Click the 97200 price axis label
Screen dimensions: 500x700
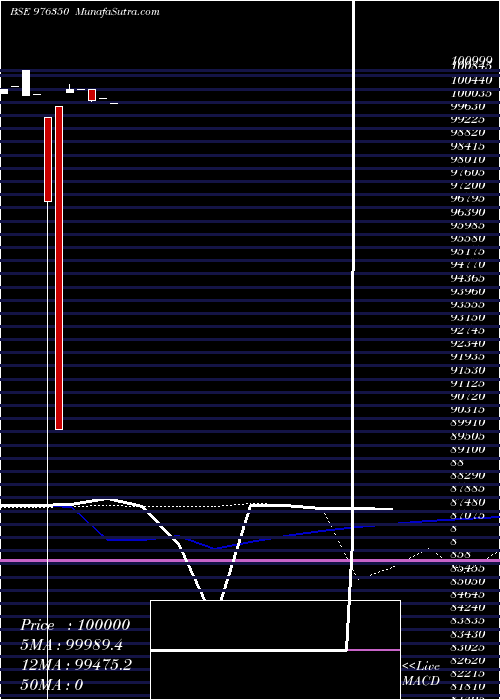pos(469,185)
